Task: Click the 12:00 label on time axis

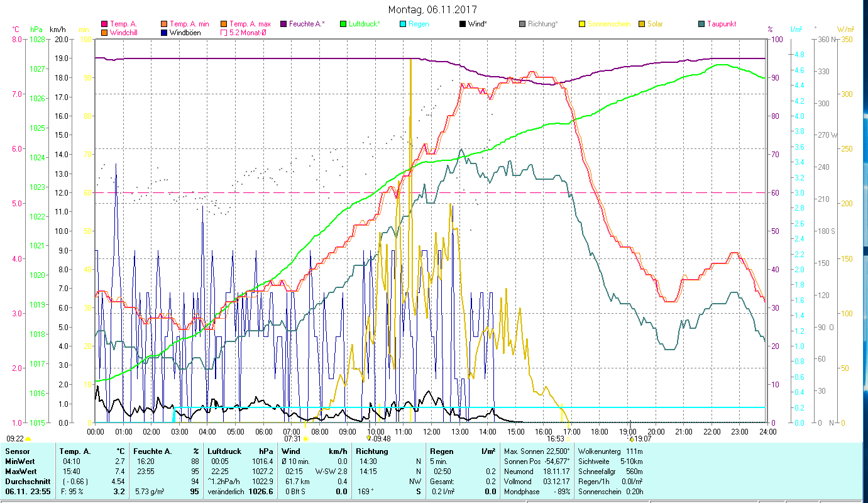Action: pyautogui.click(x=432, y=431)
